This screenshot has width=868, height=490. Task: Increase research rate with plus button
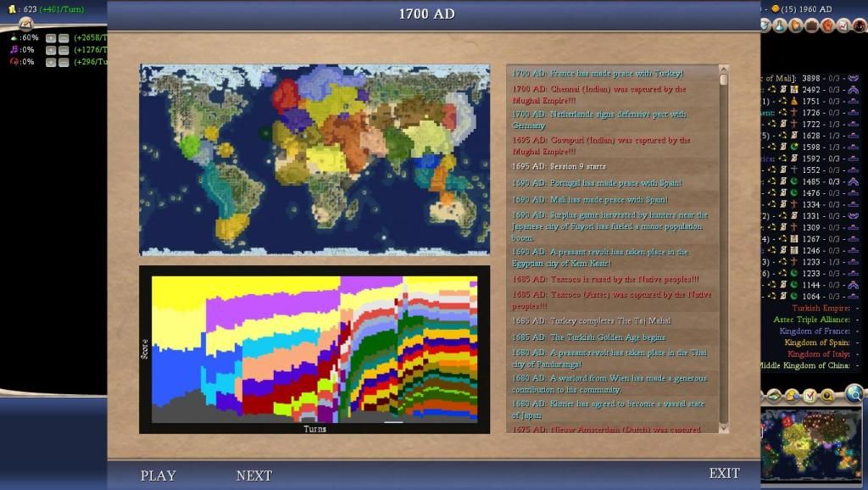[x=51, y=37]
